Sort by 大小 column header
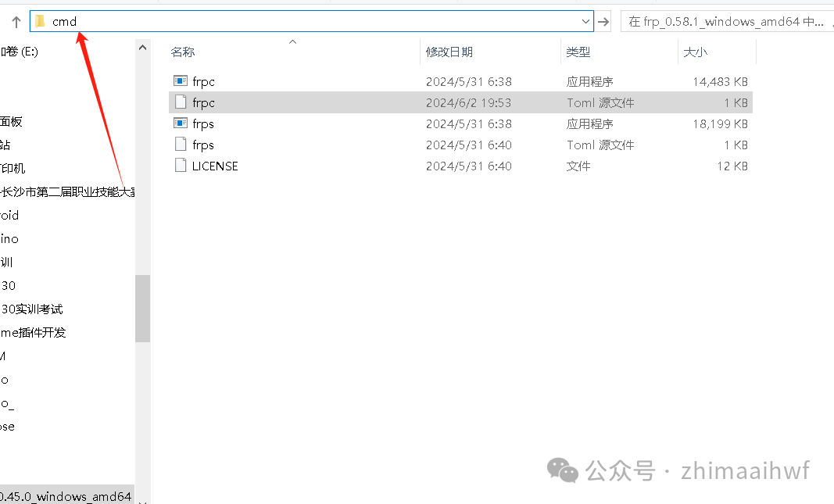 tap(696, 52)
